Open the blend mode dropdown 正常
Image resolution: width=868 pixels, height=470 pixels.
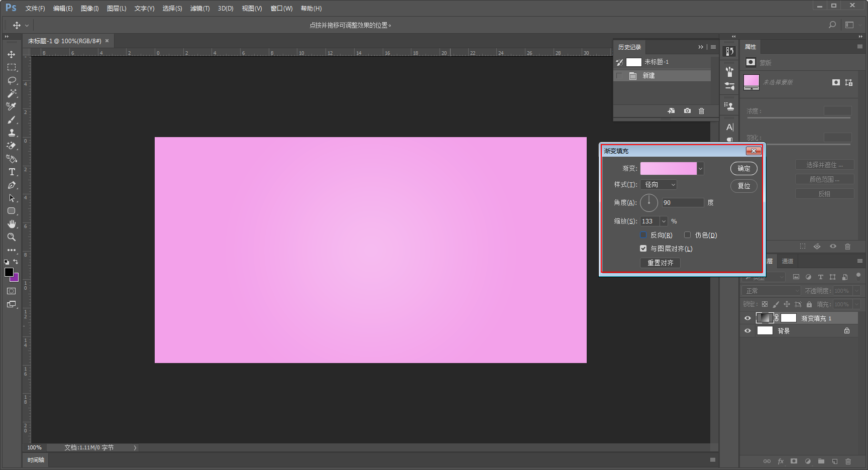pyautogui.click(x=771, y=291)
